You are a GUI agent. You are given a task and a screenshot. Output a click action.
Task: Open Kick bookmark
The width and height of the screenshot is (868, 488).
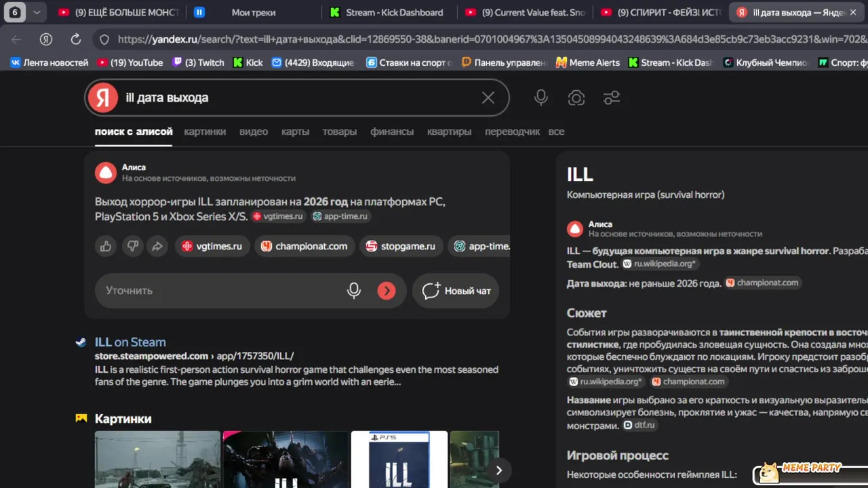(248, 62)
